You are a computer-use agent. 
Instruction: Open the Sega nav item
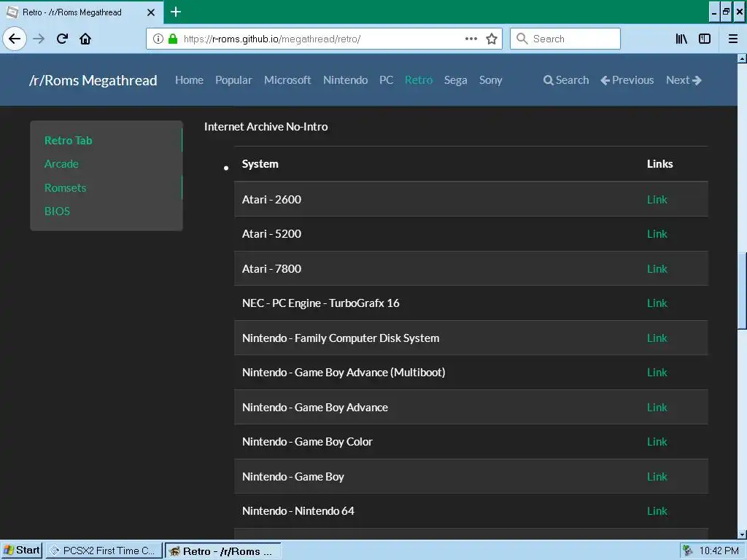point(455,80)
